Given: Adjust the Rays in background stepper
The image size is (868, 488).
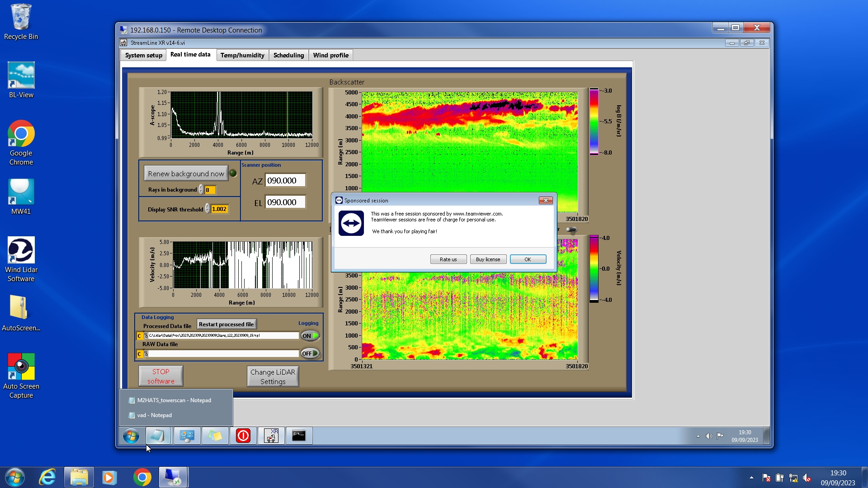Looking at the screenshot, I should click(x=201, y=190).
